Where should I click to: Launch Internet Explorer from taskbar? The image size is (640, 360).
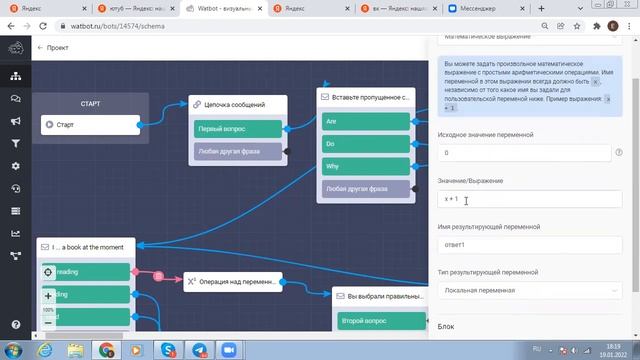pyautogui.click(x=44, y=351)
